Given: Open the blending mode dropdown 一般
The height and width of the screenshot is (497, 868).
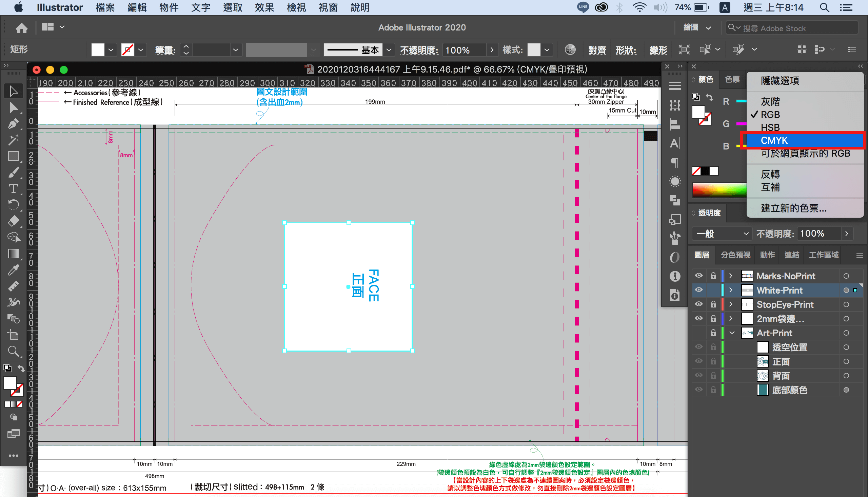Looking at the screenshot, I should 722,234.
